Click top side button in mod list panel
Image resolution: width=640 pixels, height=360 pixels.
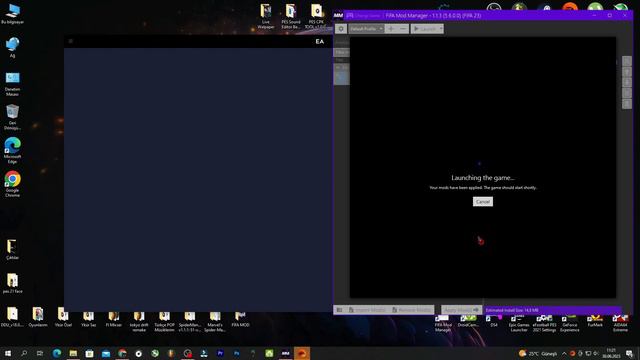click(x=627, y=61)
